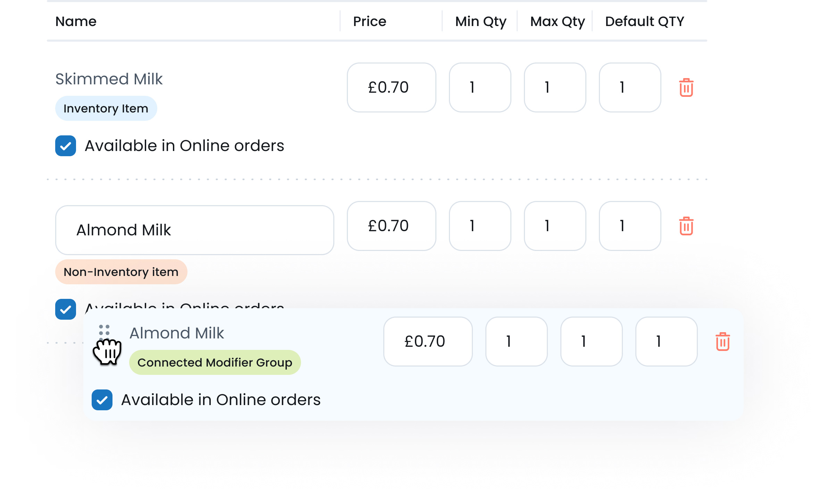Delete the Skimmed Milk row
This screenshot has height=504, width=827.
pos(686,87)
